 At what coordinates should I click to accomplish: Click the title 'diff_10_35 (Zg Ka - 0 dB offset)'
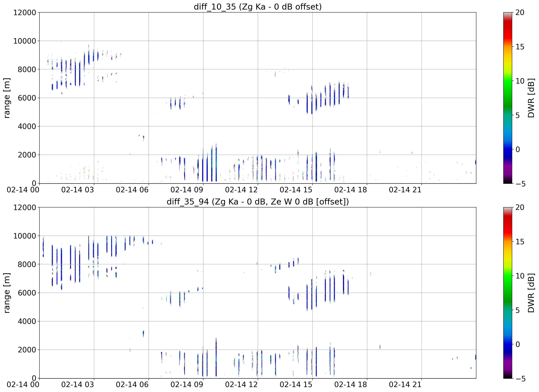coord(258,7)
